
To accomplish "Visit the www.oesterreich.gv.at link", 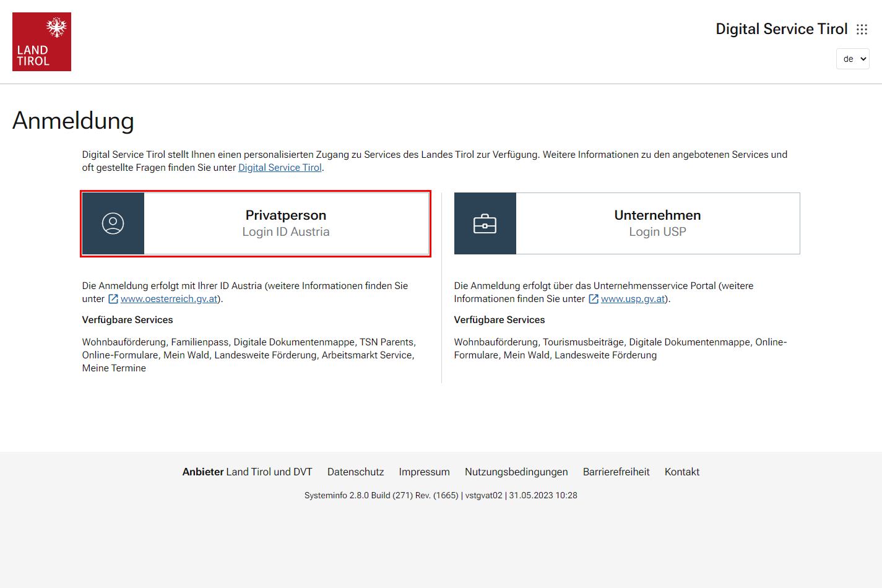I will tap(169, 299).
